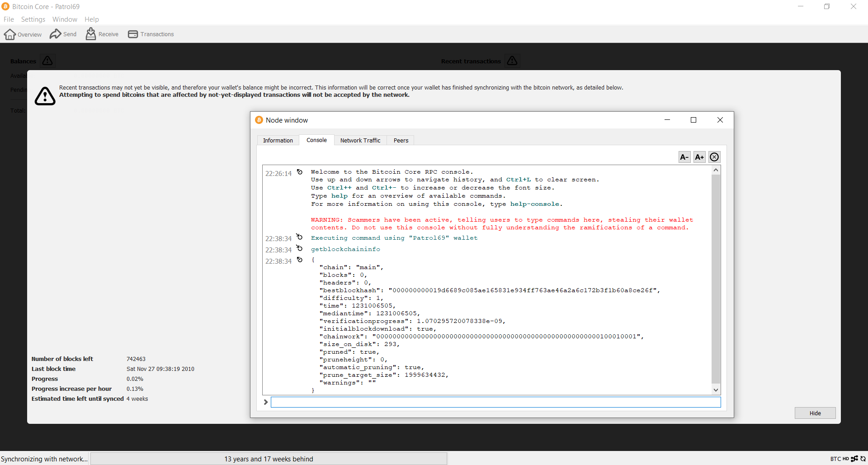Click the icon beside the getblockchaininfo entry
This screenshot has height=465, width=868.
[x=299, y=248]
